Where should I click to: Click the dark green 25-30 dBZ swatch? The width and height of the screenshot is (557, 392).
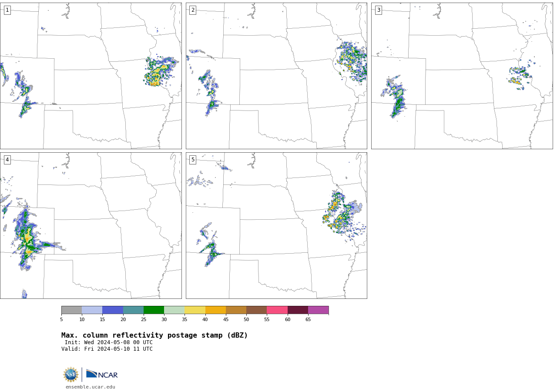[154, 310]
